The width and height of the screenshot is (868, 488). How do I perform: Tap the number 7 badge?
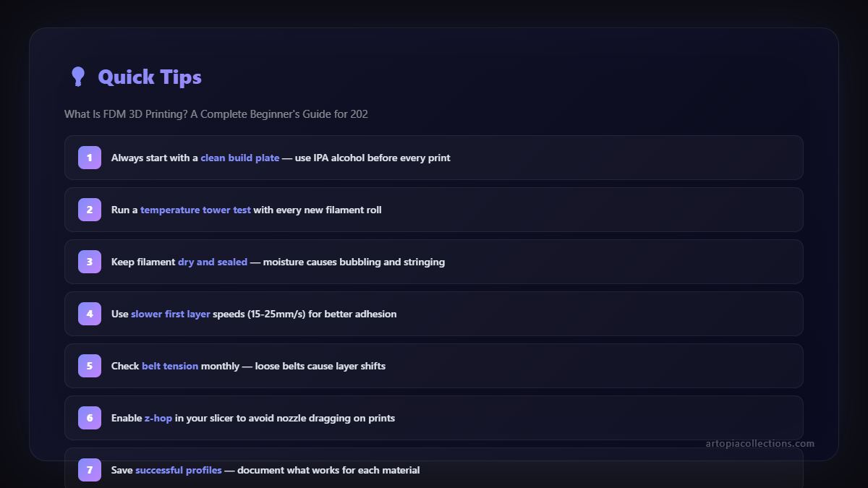90,470
